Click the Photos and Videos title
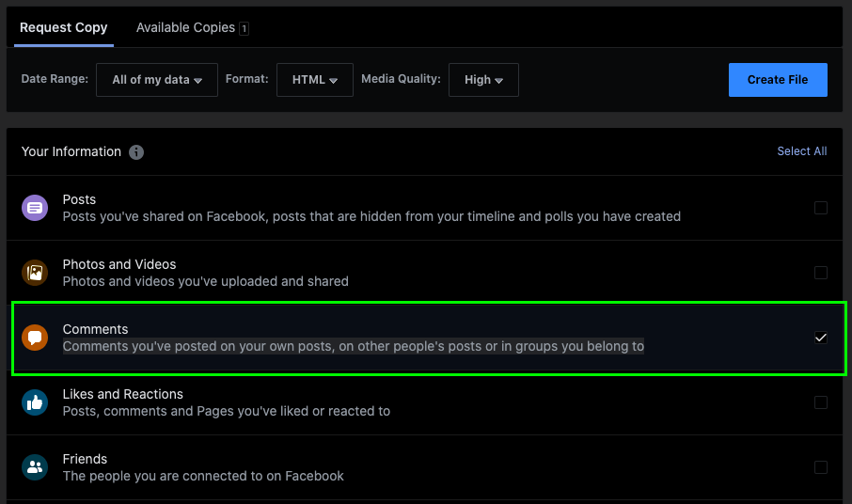 119,264
